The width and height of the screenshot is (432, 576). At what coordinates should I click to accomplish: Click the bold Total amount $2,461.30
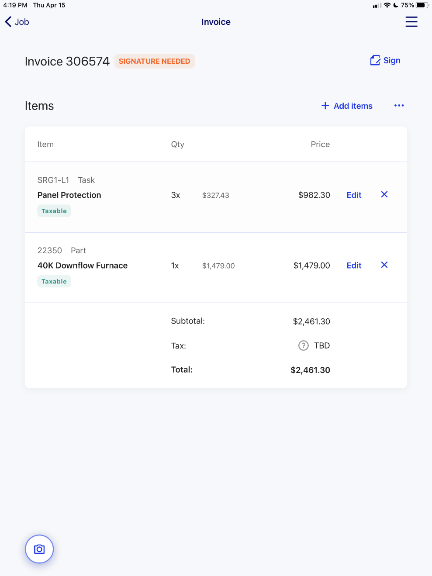click(x=310, y=370)
